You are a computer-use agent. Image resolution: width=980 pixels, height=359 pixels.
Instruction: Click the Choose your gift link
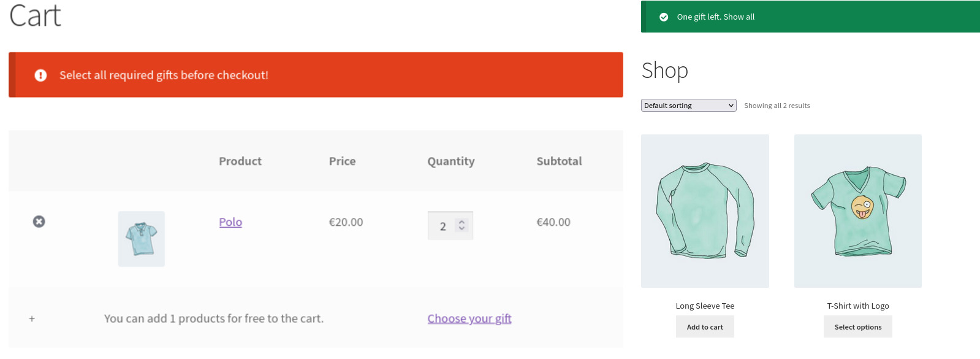(x=469, y=318)
